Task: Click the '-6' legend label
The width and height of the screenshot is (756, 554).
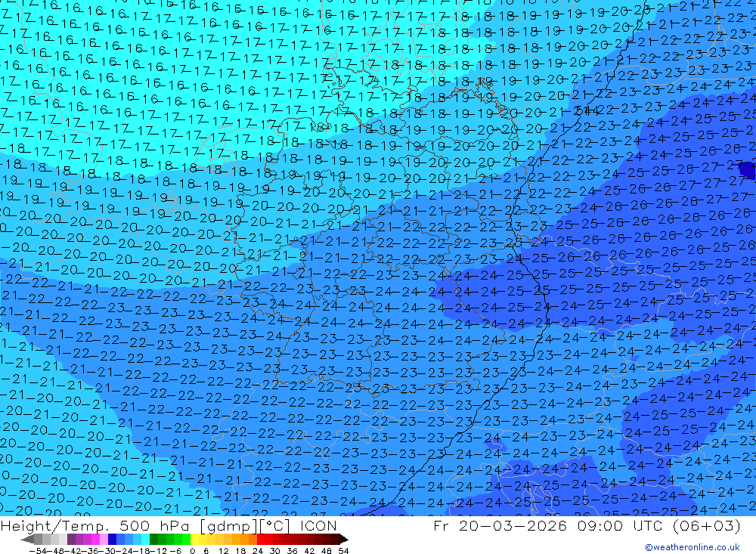Action: [x=175, y=551]
